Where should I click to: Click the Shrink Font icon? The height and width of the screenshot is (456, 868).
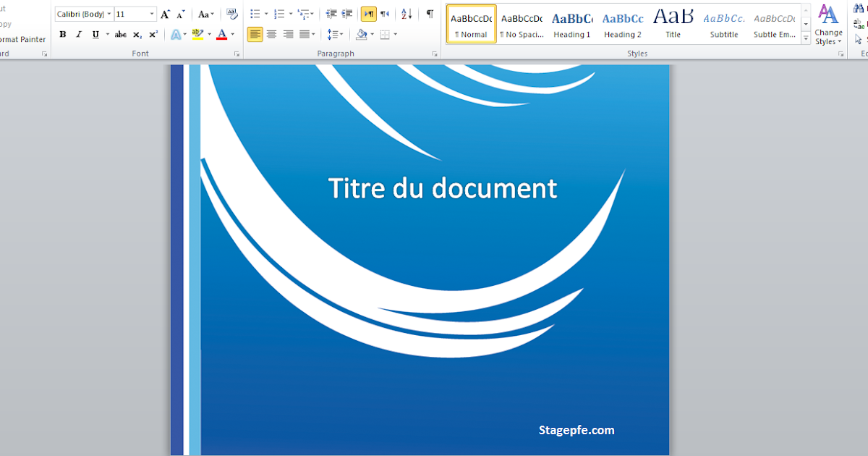(180, 14)
